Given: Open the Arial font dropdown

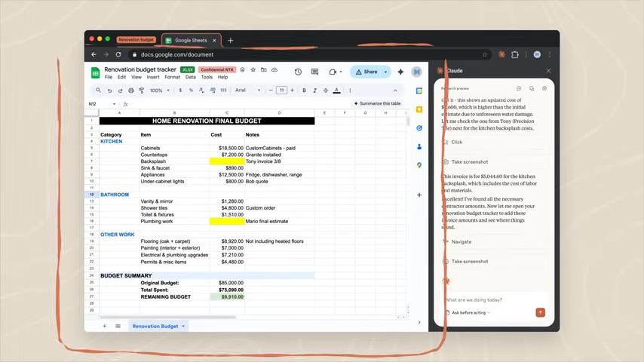Looking at the screenshot, I should pyautogui.click(x=247, y=90).
